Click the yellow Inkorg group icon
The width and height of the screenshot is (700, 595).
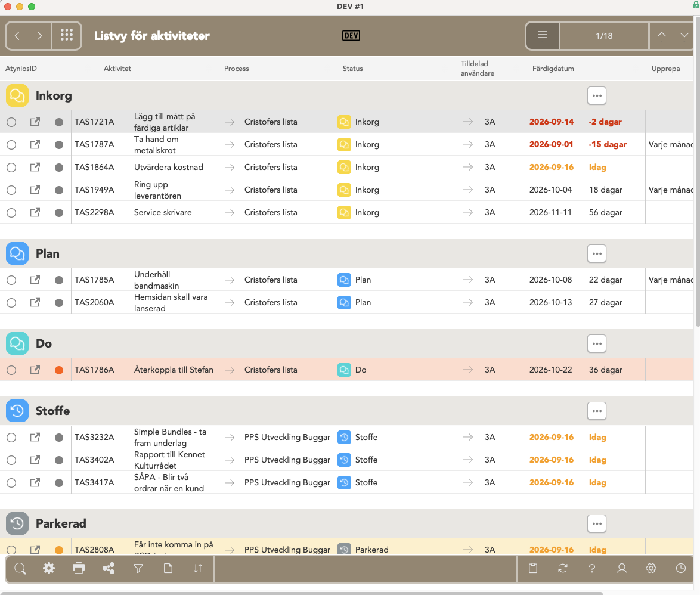[x=17, y=95]
